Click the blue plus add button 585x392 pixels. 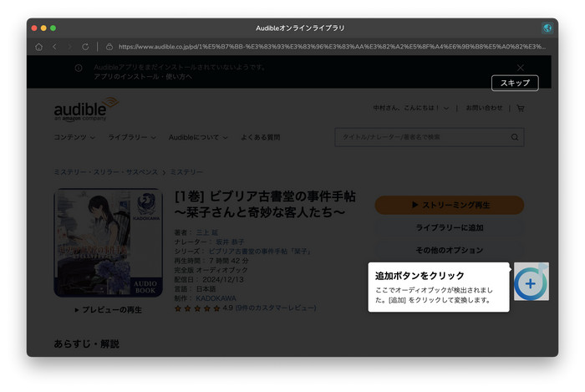coord(531,283)
